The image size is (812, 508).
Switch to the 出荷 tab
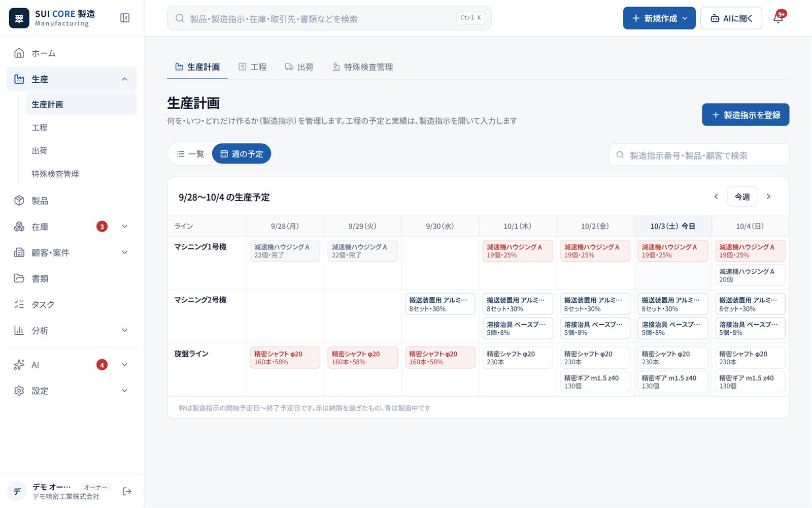point(299,67)
